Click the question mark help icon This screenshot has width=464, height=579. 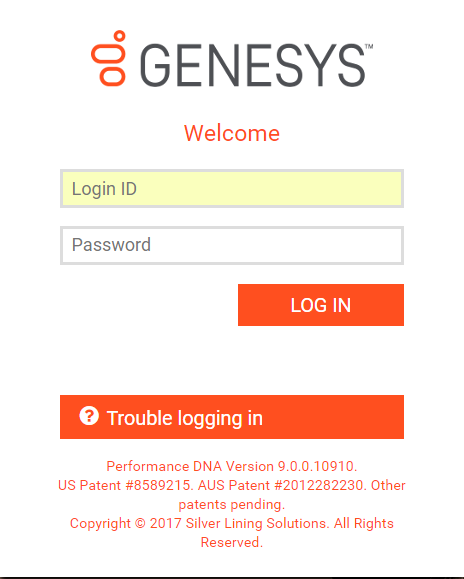pyautogui.click(x=89, y=416)
